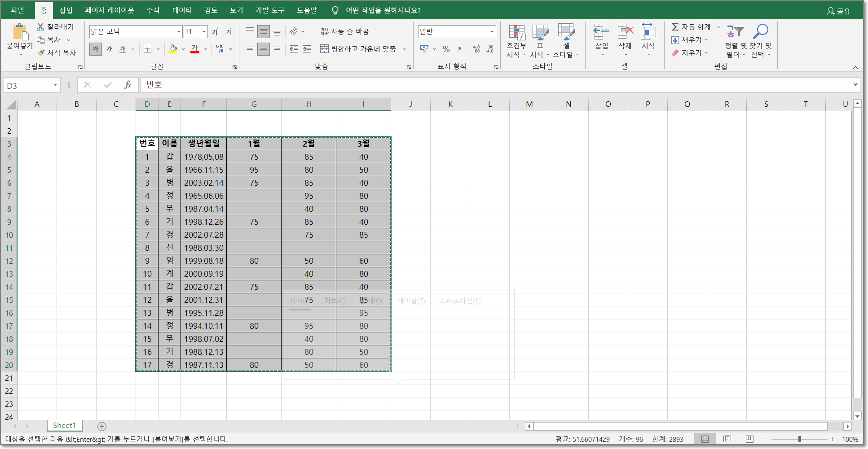Add a new sheet with plus button
The height and width of the screenshot is (449, 868).
(102, 426)
